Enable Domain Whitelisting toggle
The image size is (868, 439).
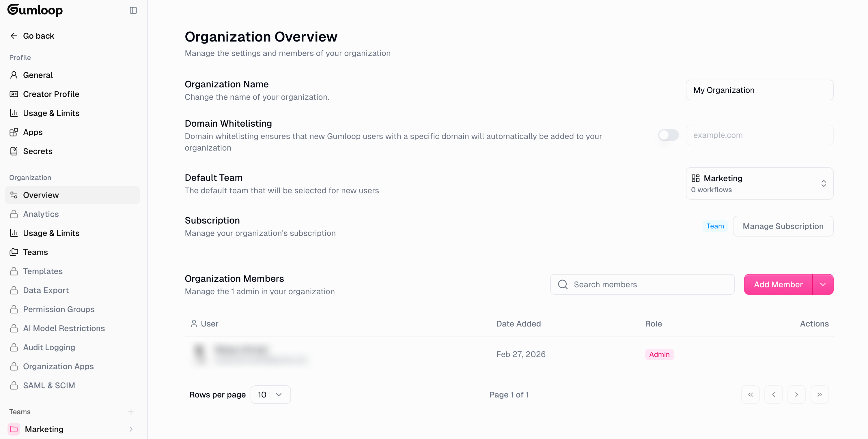coord(668,135)
